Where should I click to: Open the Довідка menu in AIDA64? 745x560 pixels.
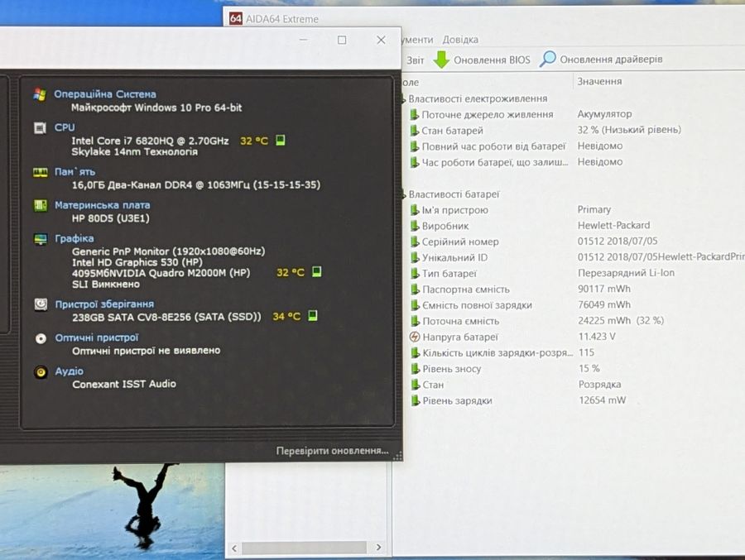click(x=460, y=40)
